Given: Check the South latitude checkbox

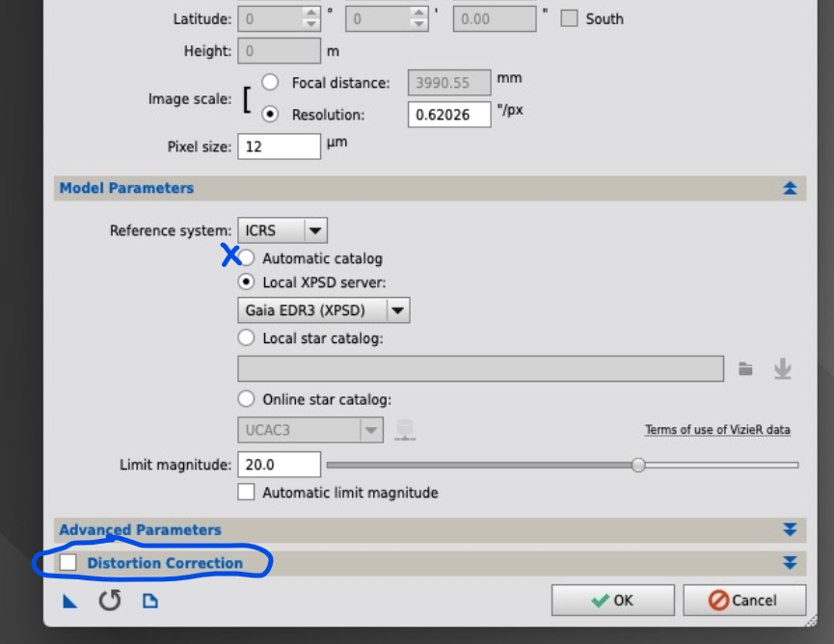Looking at the screenshot, I should (569, 18).
